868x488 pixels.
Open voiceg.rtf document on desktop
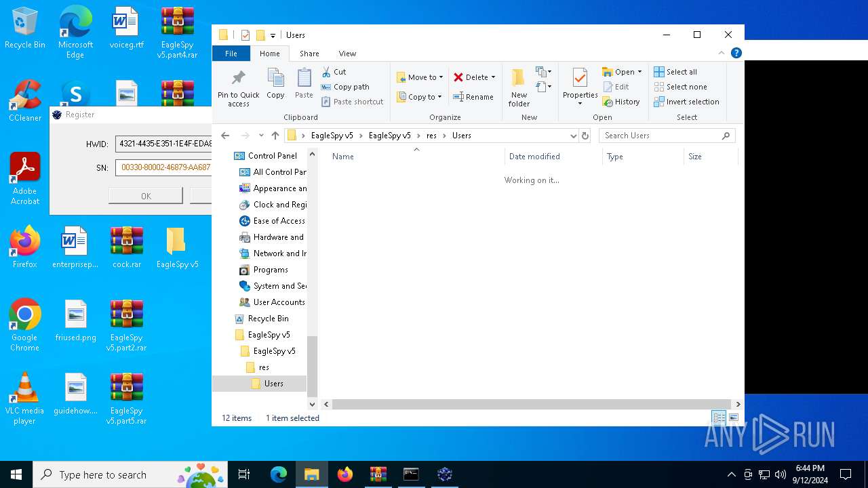[x=127, y=28]
